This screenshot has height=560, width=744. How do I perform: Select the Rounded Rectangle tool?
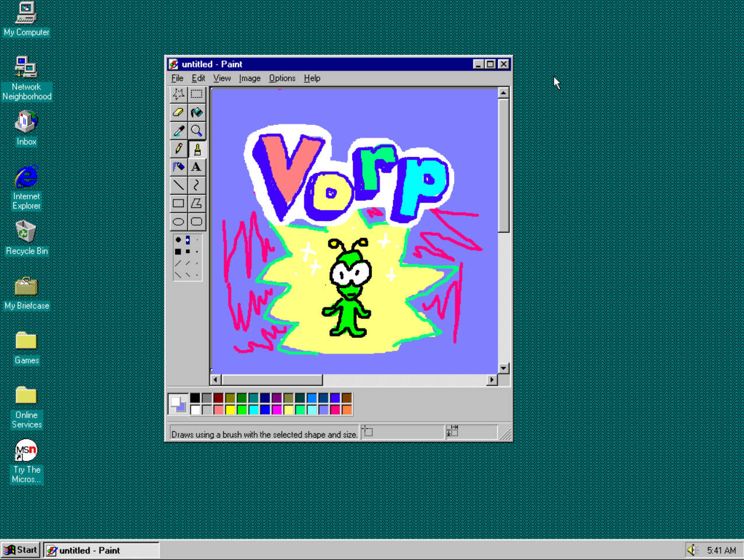click(196, 222)
